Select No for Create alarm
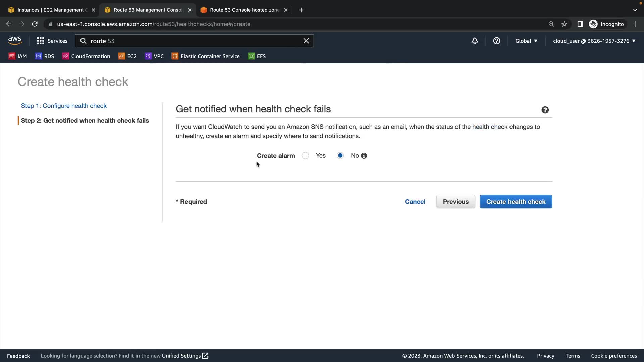 click(x=340, y=156)
